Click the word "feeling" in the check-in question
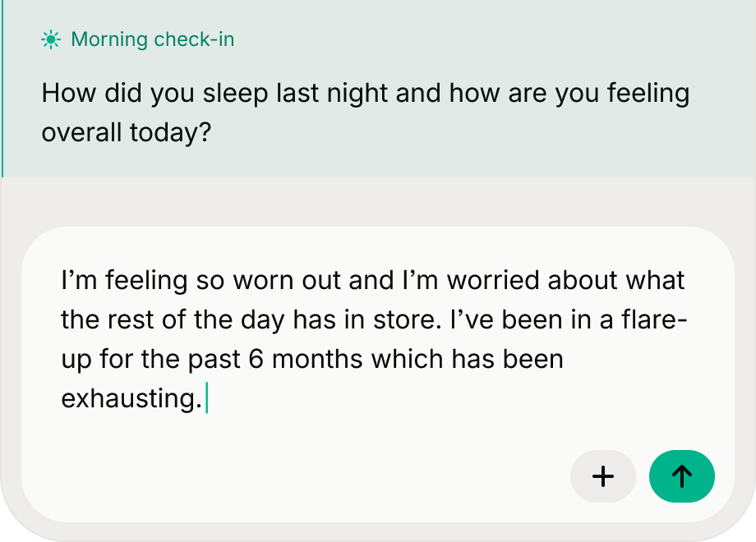Viewport: 756px width, 542px height. pyautogui.click(x=648, y=93)
